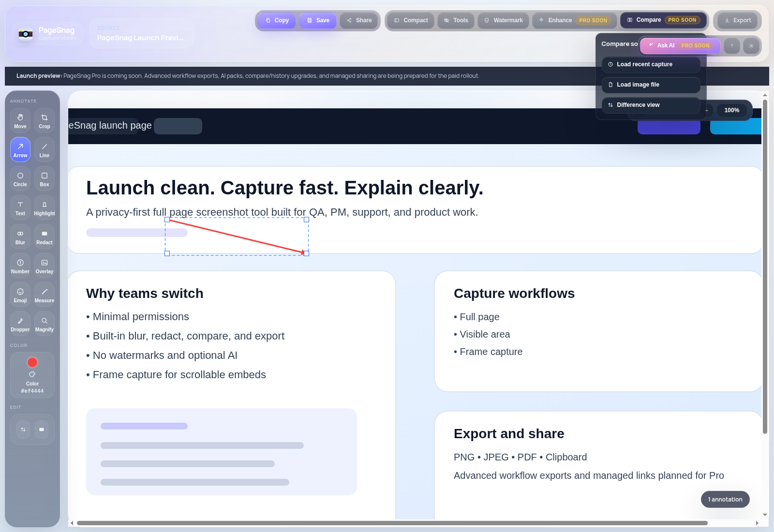
Task: Select the Highlight tool
Action: [x=45, y=207]
